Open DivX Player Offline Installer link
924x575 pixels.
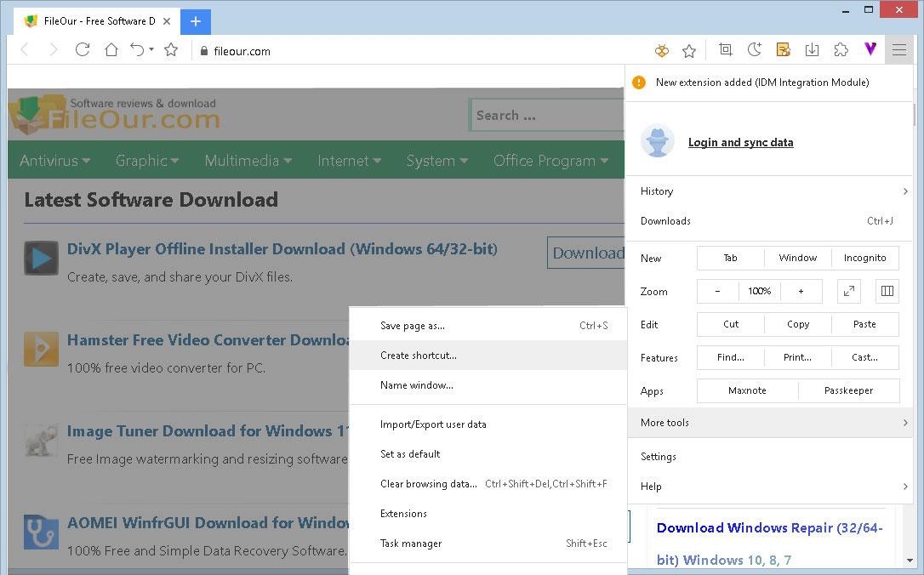point(282,249)
